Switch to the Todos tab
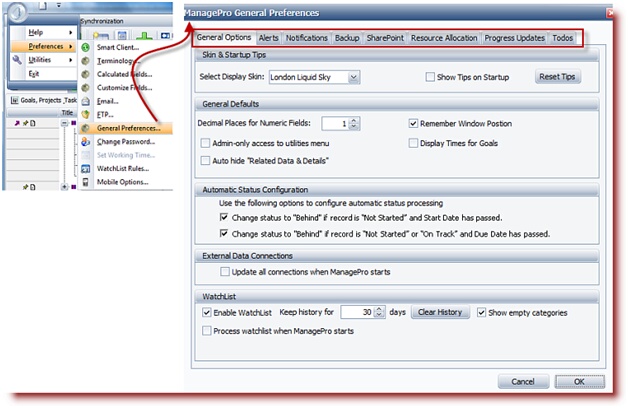 pyautogui.click(x=563, y=38)
